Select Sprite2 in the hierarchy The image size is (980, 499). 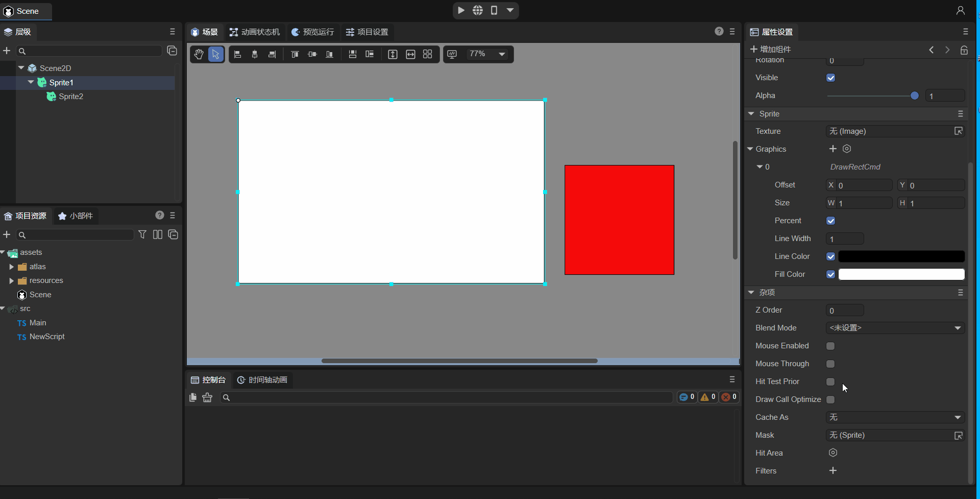click(71, 96)
